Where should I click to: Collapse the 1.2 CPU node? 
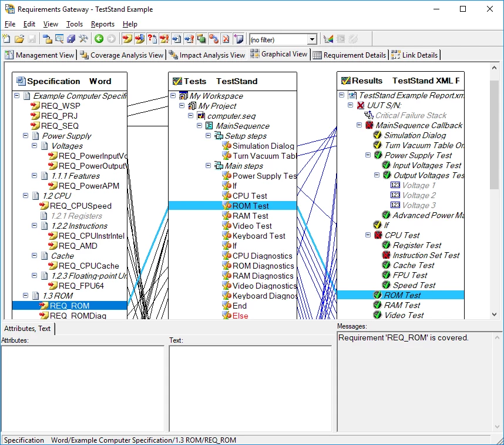click(x=25, y=196)
